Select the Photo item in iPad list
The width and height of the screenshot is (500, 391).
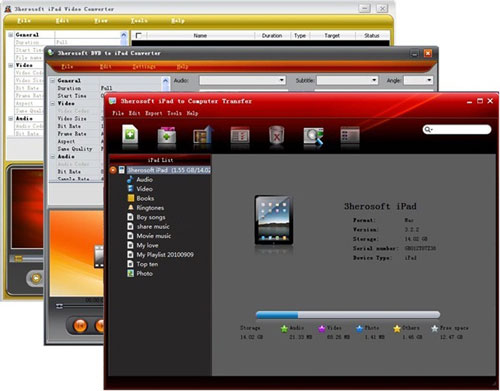pos(140,274)
